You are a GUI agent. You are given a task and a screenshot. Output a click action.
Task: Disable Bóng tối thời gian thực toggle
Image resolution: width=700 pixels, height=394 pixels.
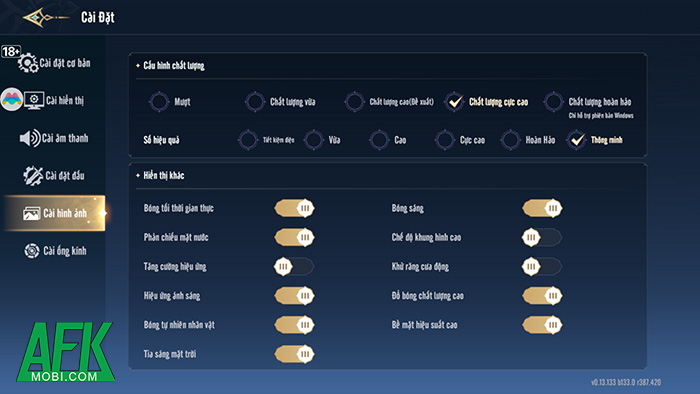coord(295,208)
